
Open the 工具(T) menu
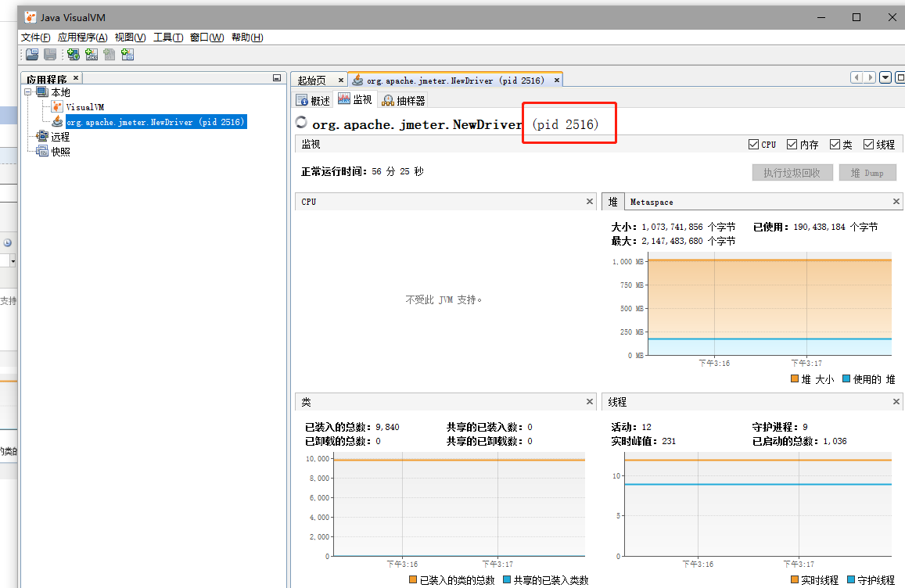[168, 38]
